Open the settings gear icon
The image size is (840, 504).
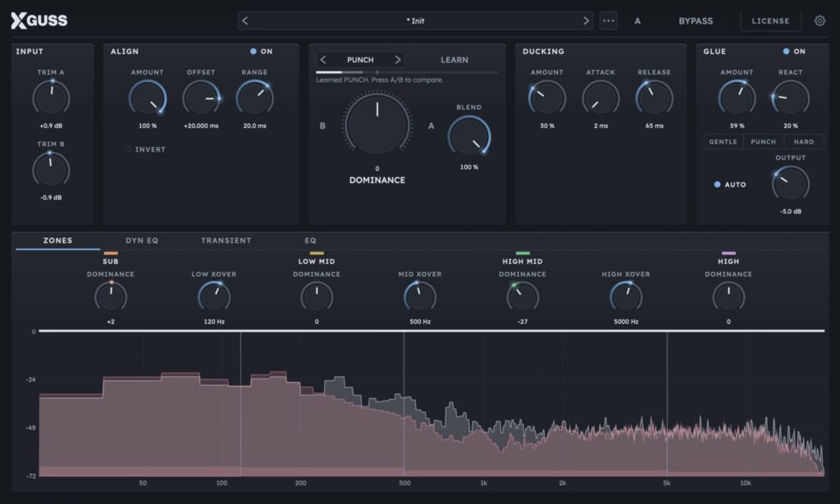[819, 20]
